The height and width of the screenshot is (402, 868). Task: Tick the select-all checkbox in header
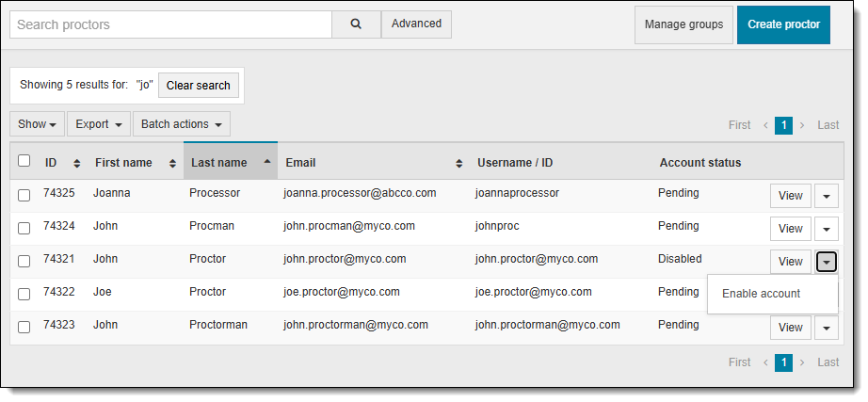click(x=24, y=161)
